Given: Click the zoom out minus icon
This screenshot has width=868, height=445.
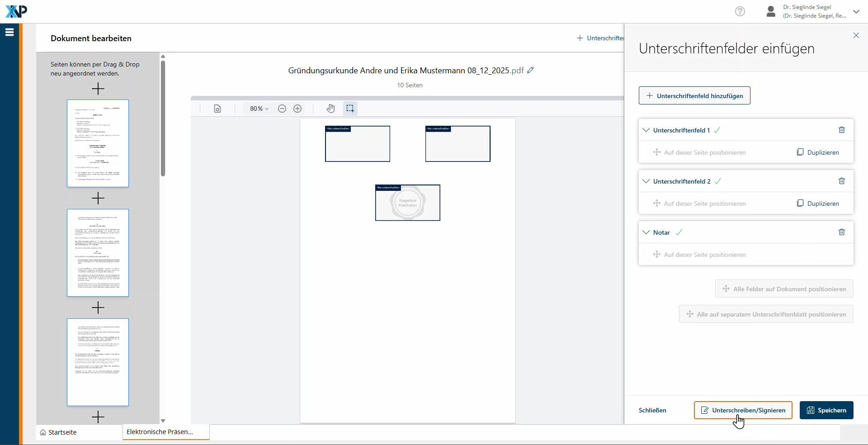Looking at the screenshot, I should [x=282, y=109].
